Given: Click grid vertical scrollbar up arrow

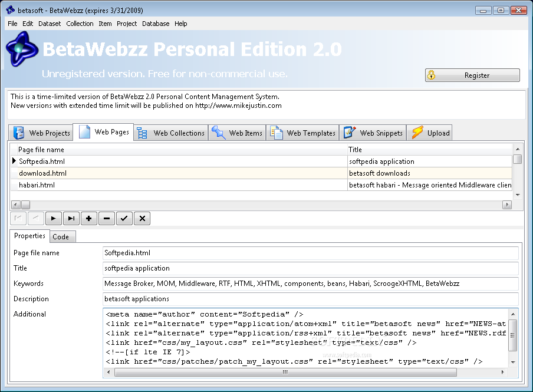Looking at the screenshot, I should coord(517,149).
